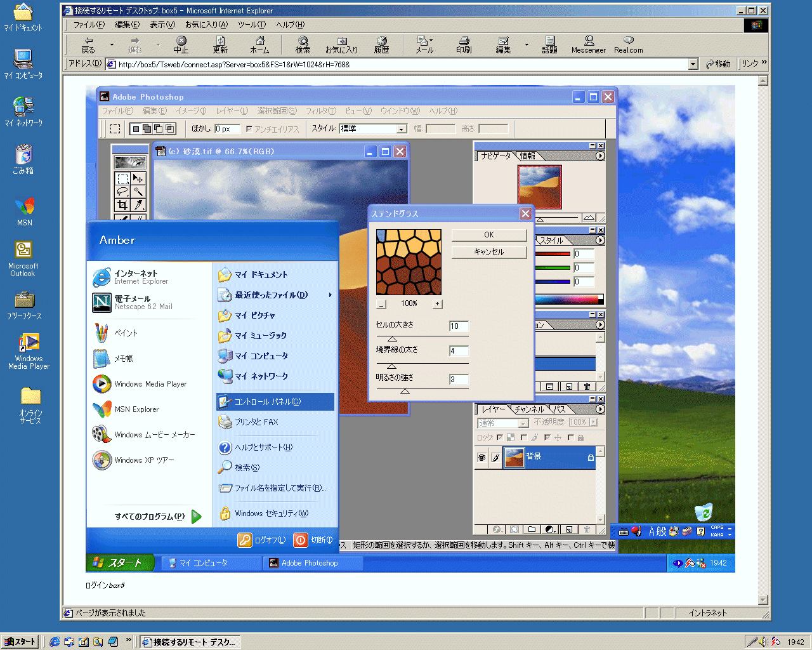Toggle lock transparent pixels checkbox
This screenshot has height=650, width=812.
coord(500,437)
